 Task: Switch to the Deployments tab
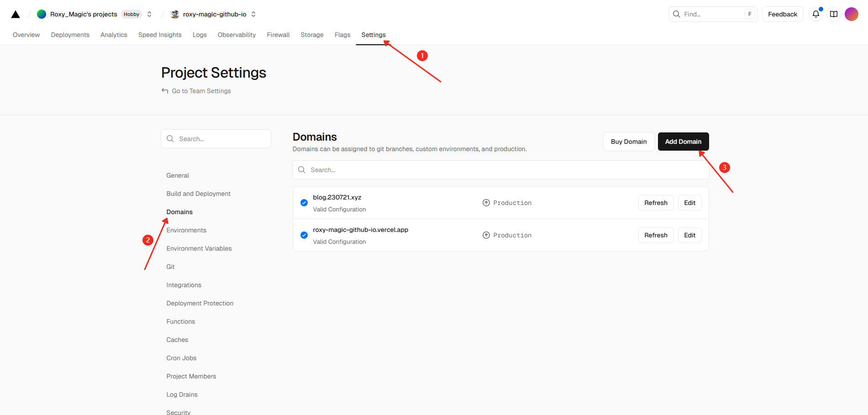[70, 35]
